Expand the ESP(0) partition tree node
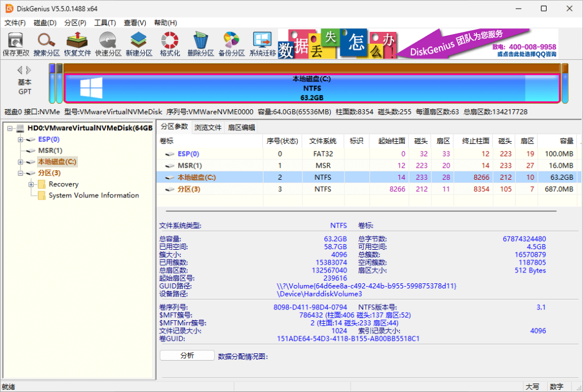The image size is (583, 392). (x=21, y=139)
